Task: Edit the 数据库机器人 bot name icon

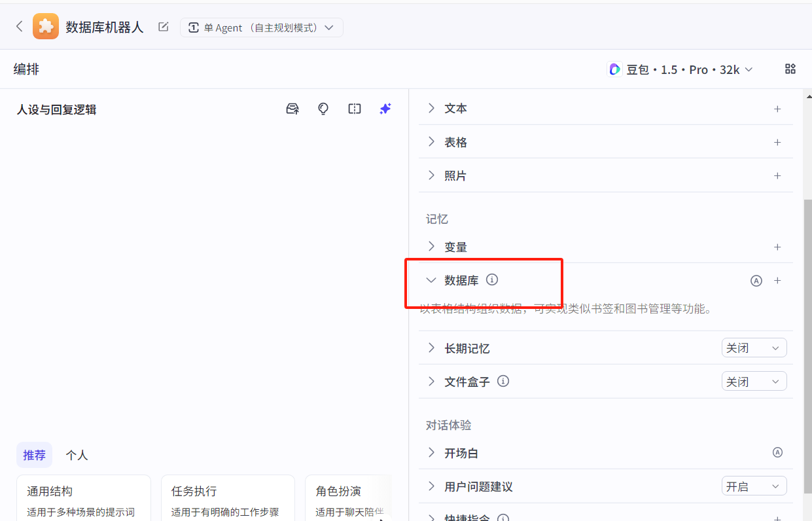Action: pyautogui.click(x=163, y=27)
